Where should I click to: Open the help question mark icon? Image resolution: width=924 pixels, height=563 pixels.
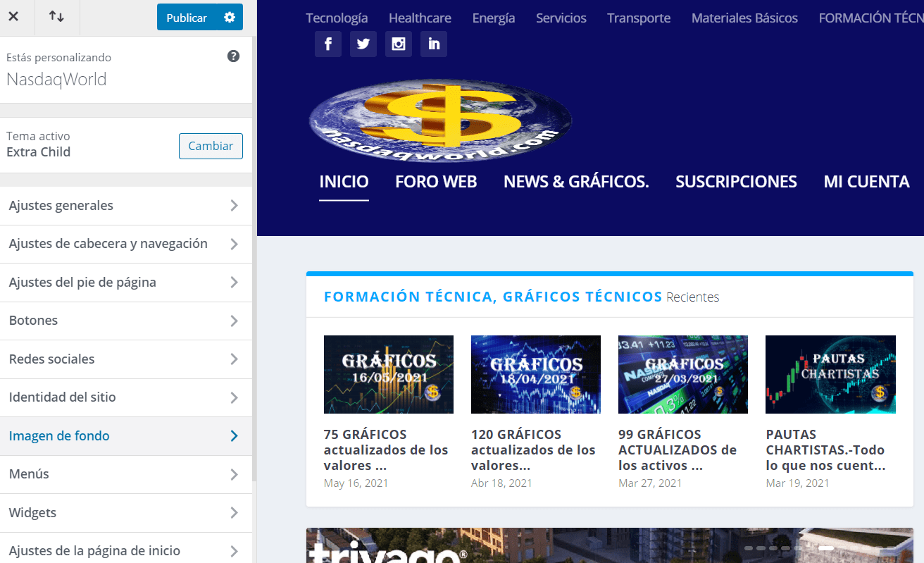[234, 56]
